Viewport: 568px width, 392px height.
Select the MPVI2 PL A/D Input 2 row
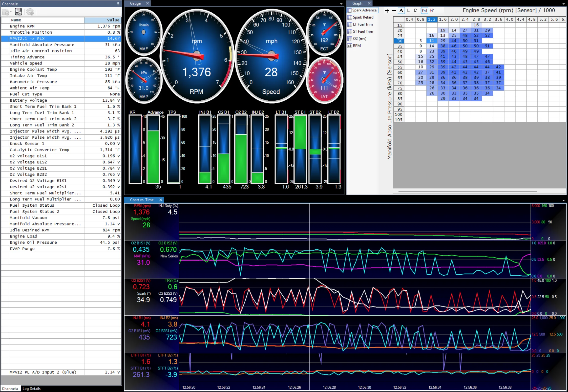click(x=61, y=372)
